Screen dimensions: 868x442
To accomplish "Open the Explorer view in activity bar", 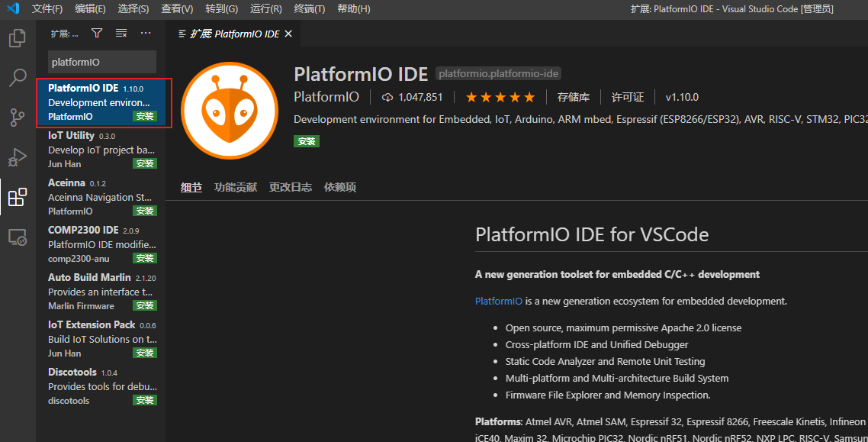I will (x=17, y=38).
